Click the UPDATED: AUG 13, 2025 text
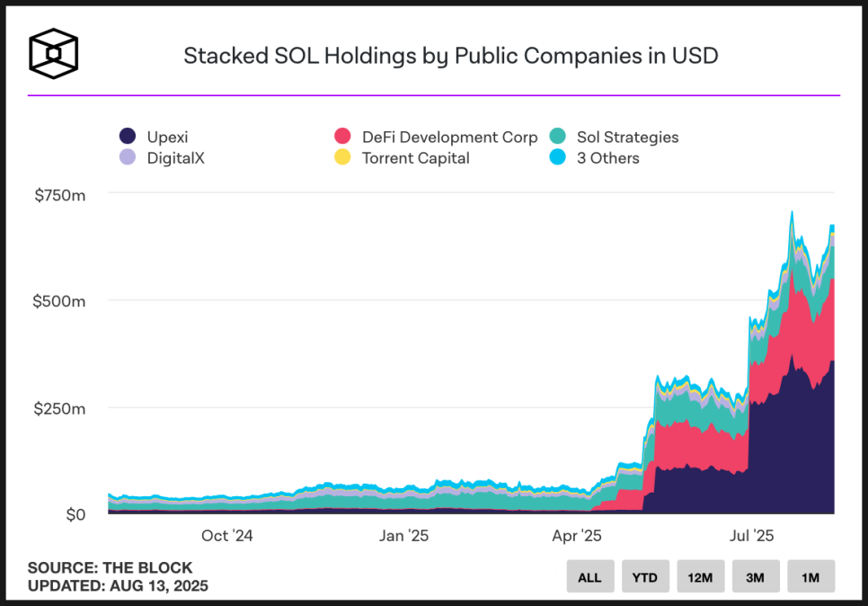Image resolution: width=868 pixels, height=606 pixels. pos(118,585)
